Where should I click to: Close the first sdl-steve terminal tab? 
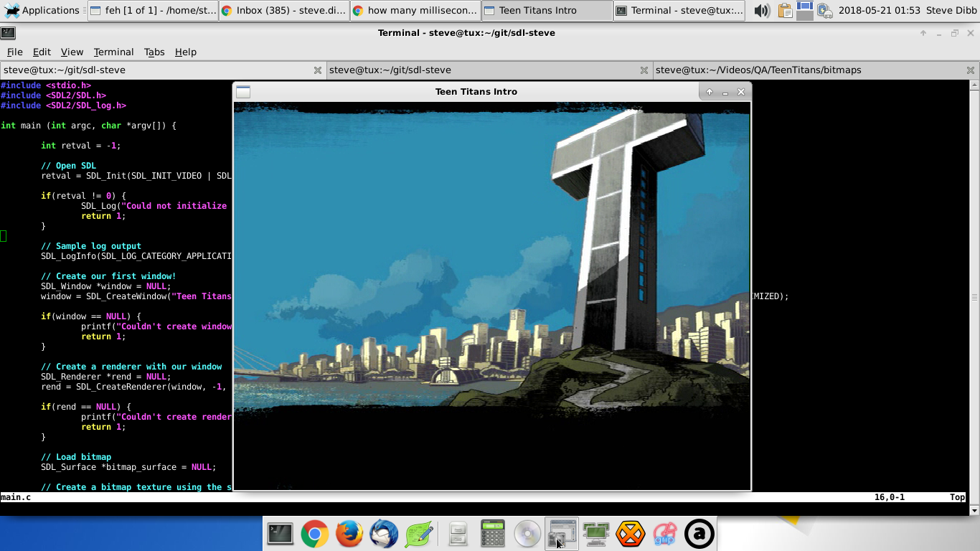(318, 70)
